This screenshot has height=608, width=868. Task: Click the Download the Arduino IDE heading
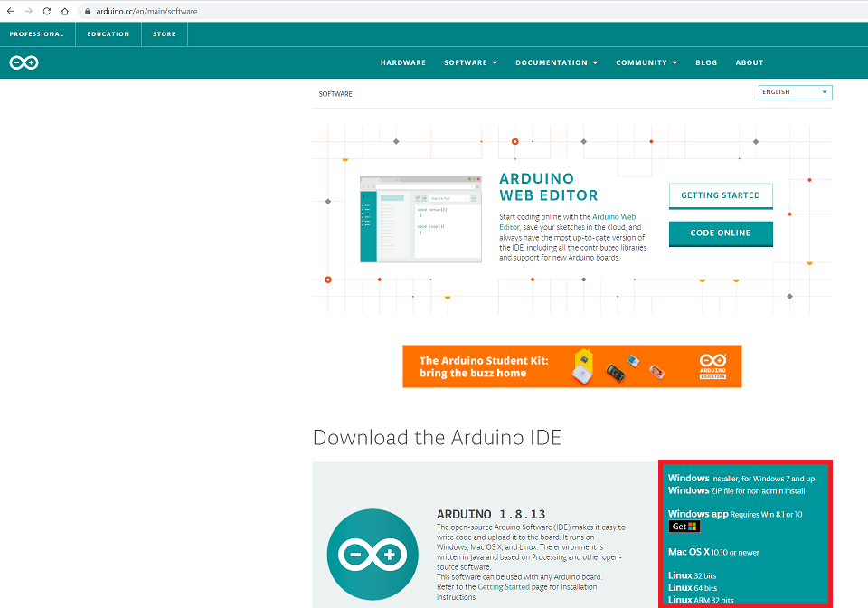click(x=437, y=437)
